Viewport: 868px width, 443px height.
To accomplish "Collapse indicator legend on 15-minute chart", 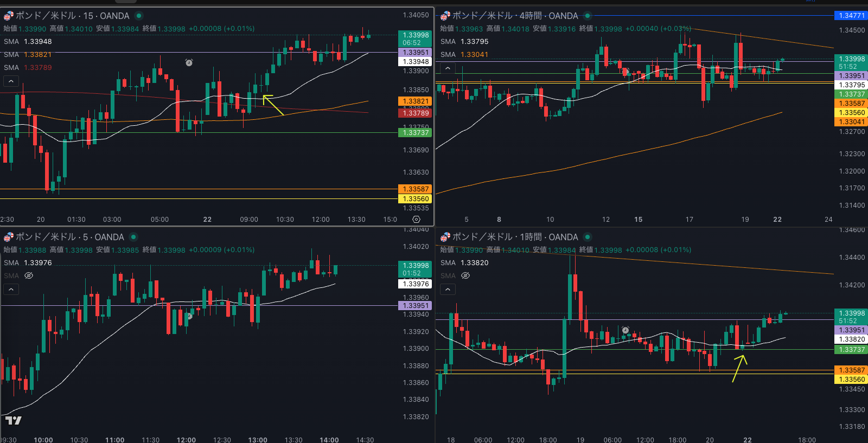I will tap(11, 81).
